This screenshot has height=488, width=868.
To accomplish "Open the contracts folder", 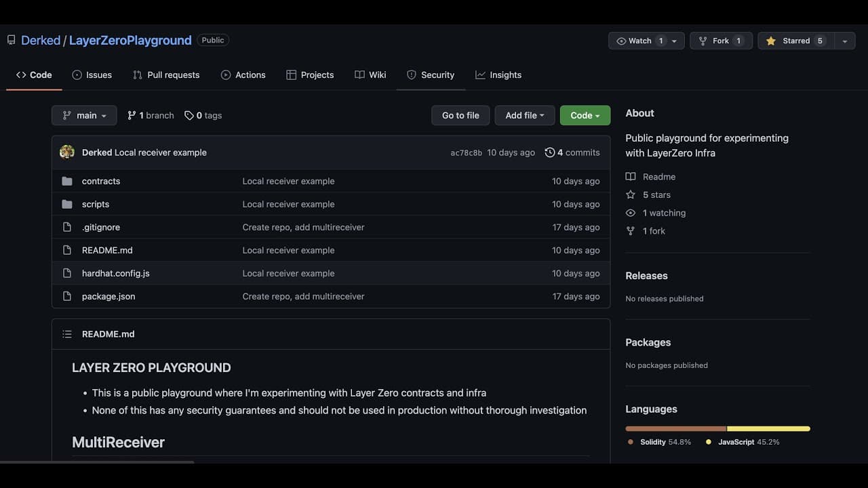I will pos(101,181).
